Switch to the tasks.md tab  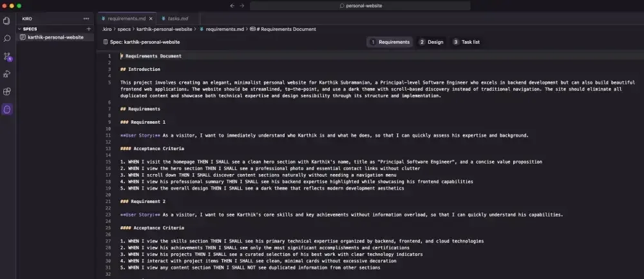point(178,19)
